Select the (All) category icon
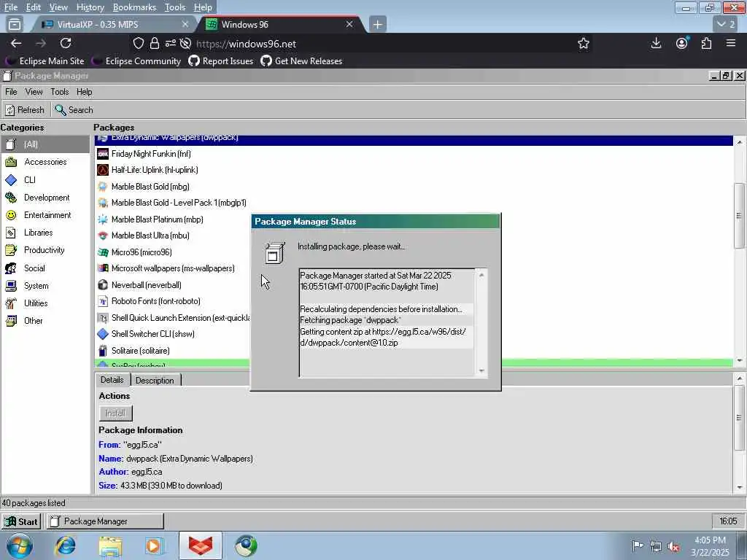Viewport: 747px width, 560px height. click(x=11, y=144)
